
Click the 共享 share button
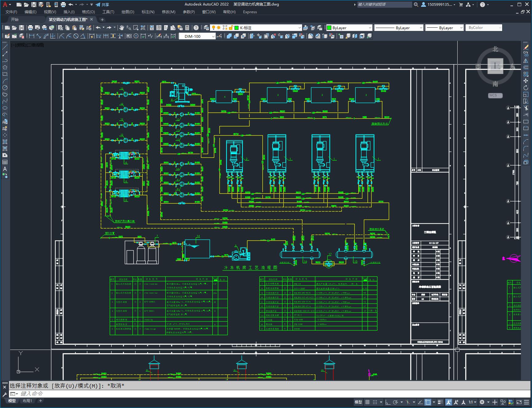tap(102, 5)
